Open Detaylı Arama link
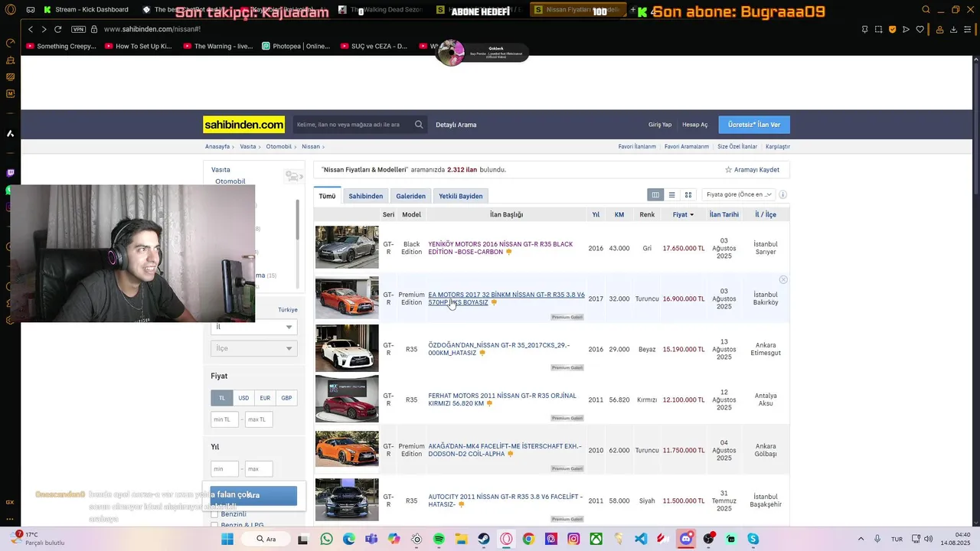The image size is (980, 551). (x=456, y=125)
